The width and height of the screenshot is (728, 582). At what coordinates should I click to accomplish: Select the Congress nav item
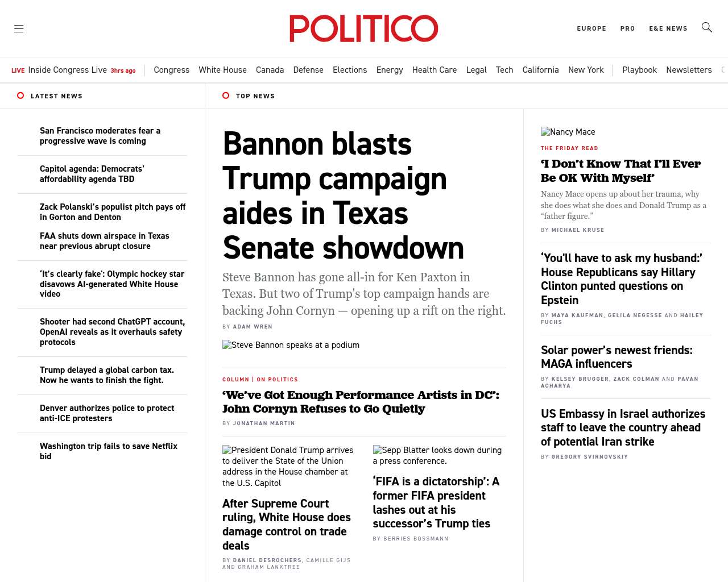click(171, 70)
